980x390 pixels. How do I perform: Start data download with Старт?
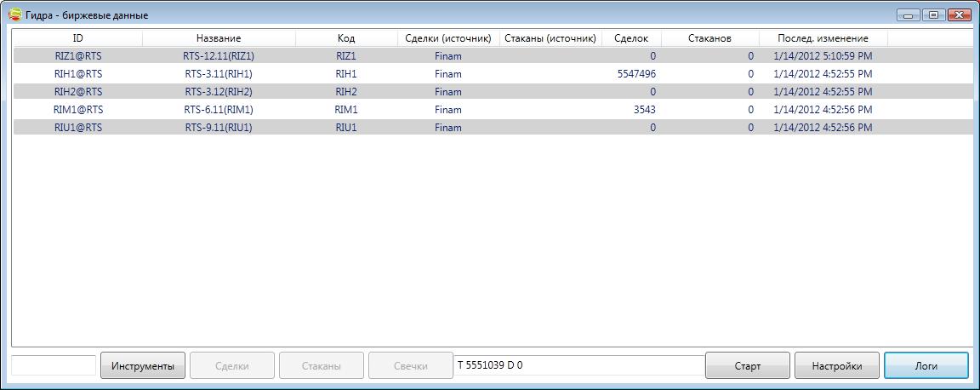(748, 365)
